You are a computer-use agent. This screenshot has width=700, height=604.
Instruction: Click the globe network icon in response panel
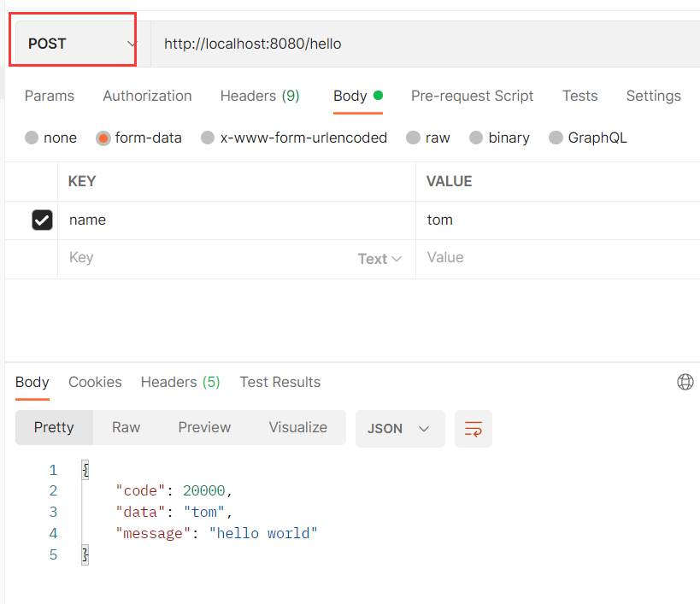coord(685,382)
